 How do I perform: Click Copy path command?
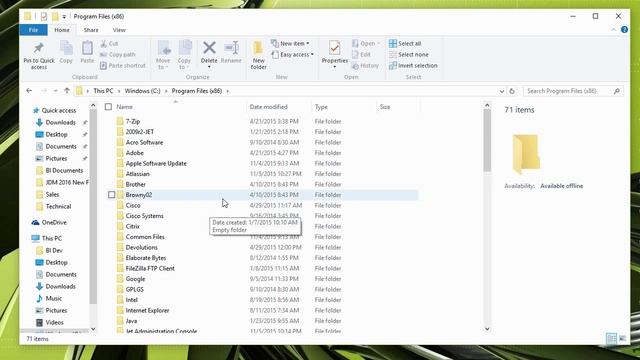coord(118,54)
